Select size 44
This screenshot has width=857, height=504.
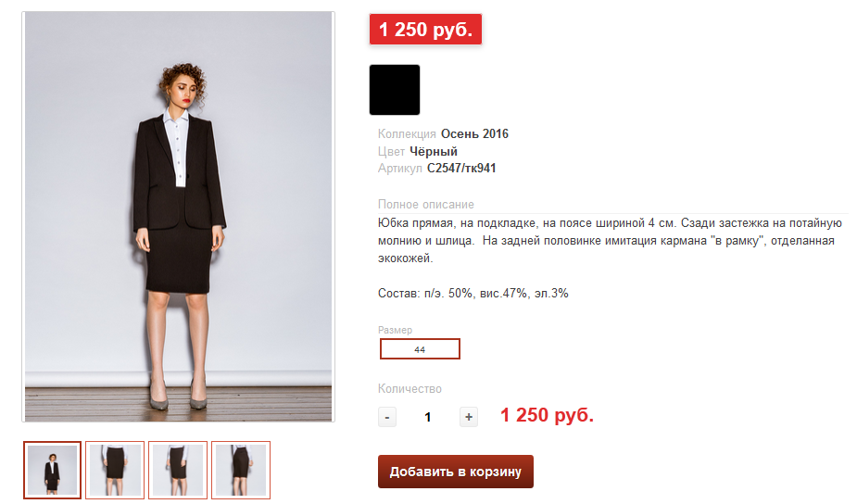tap(420, 349)
